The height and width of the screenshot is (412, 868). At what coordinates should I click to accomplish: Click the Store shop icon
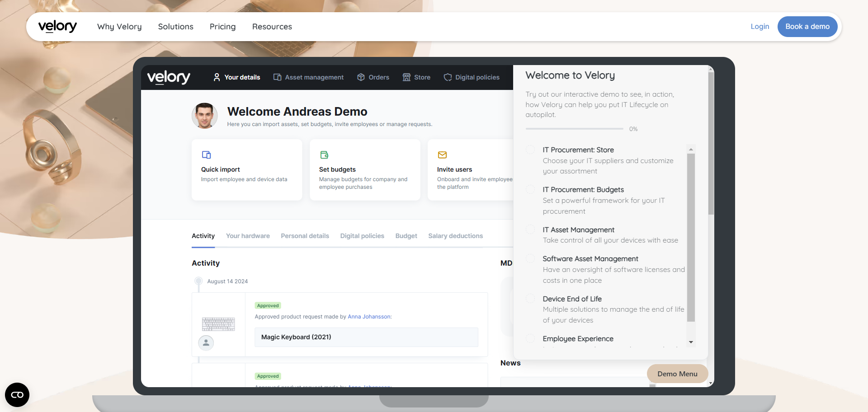pyautogui.click(x=407, y=77)
